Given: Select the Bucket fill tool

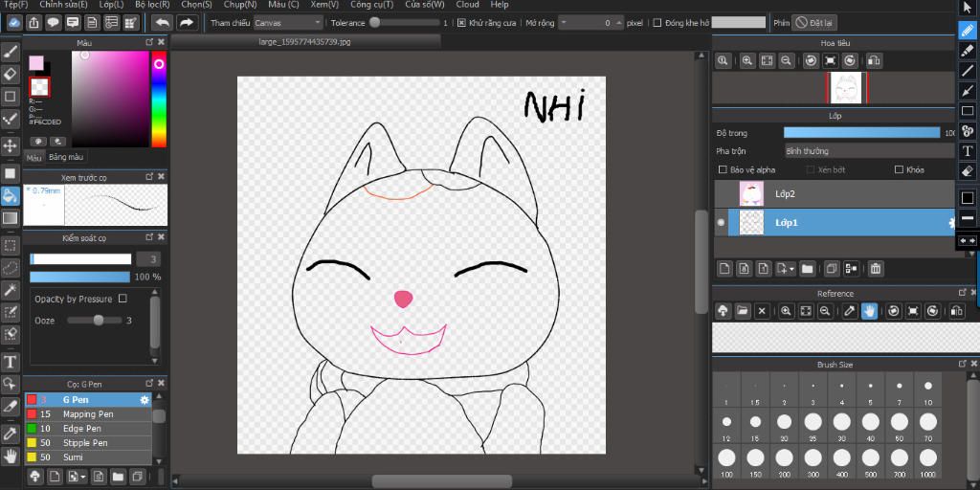Looking at the screenshot, I should click(11, 195).
